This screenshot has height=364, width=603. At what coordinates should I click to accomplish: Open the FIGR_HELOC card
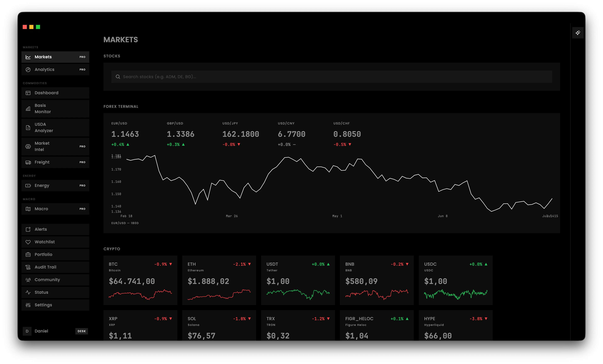click(x=377, y=325)
